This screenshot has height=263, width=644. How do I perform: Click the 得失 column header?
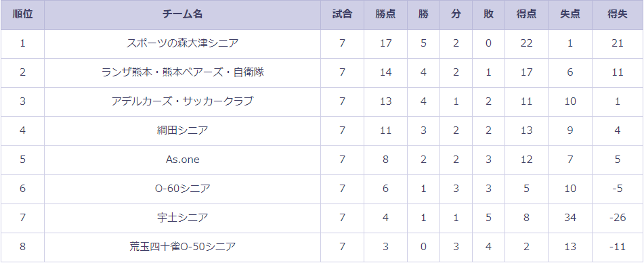618,14
